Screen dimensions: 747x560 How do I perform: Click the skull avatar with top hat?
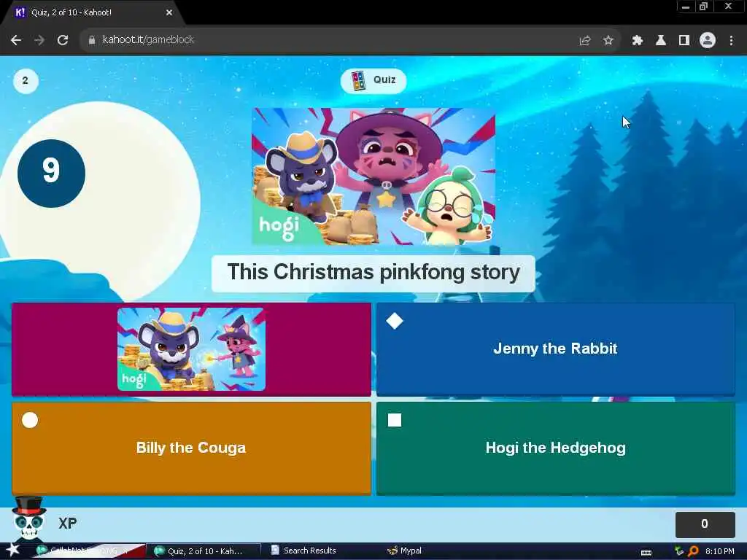coord(29,518)
